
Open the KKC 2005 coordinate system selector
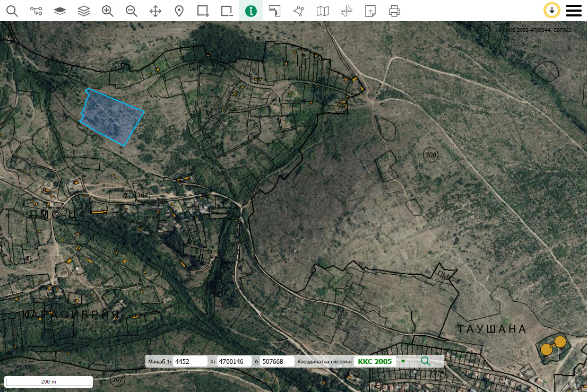pos(375,361)
